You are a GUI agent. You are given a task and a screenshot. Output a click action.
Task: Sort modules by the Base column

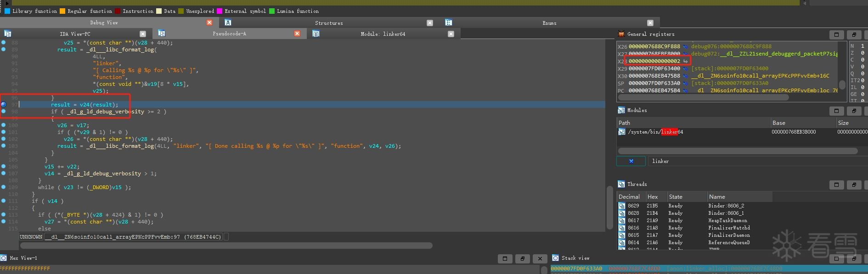(803, 123)
